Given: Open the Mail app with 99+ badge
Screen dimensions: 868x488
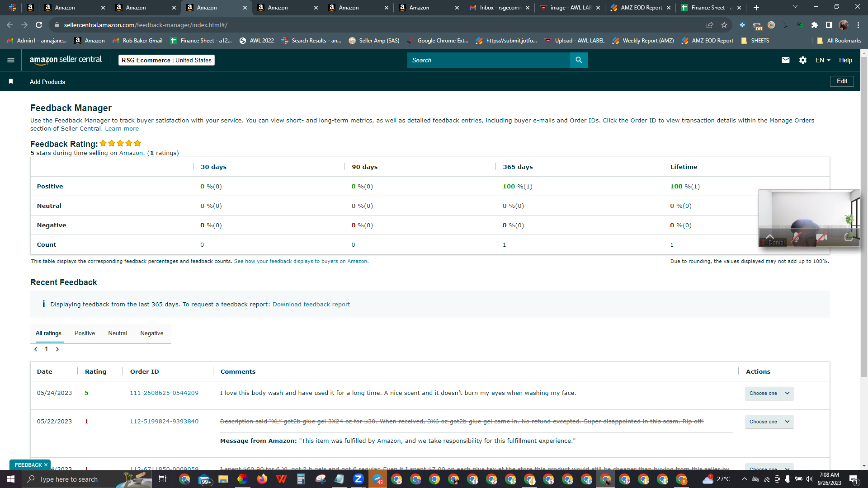Looking at the screenshot, I should (x=204, y=479).
